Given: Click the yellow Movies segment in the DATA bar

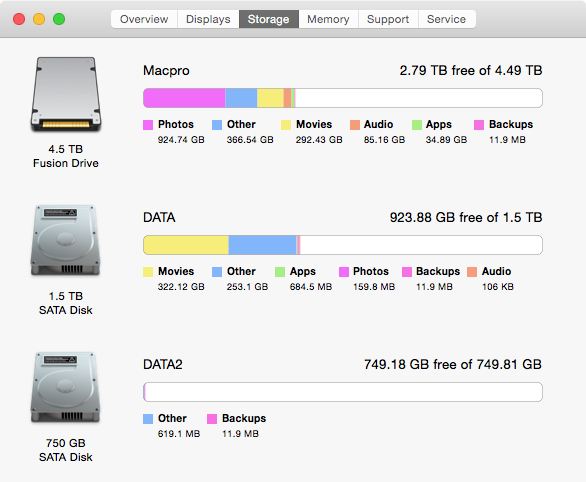Looking at the screenshot, I should [x=186, y=245].
